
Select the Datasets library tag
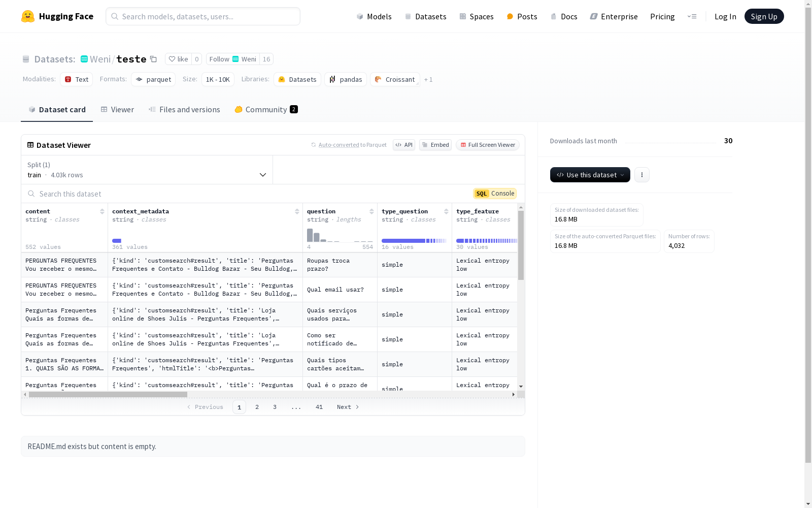pyautogui.click(x=297, y=79)
